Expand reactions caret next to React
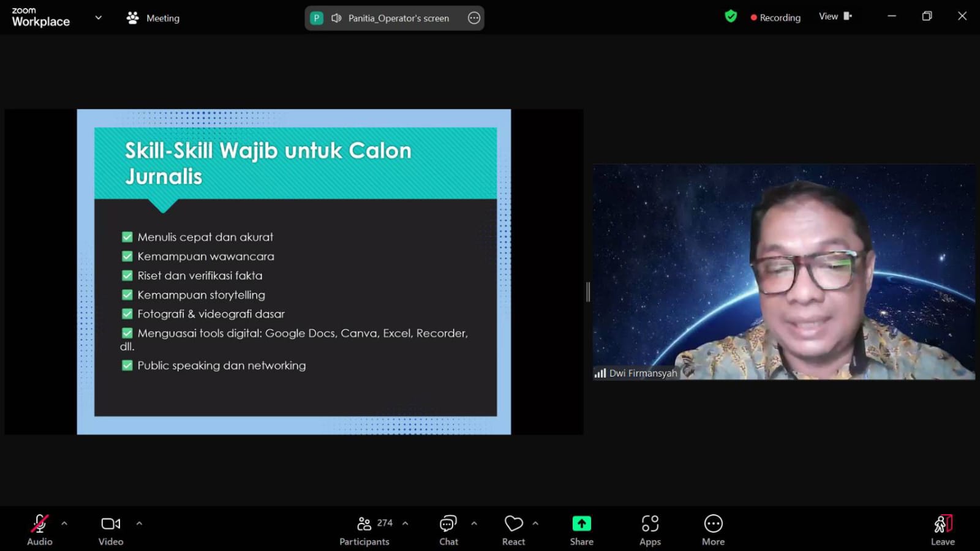980x551 pixels. click(x=535, y=523)
